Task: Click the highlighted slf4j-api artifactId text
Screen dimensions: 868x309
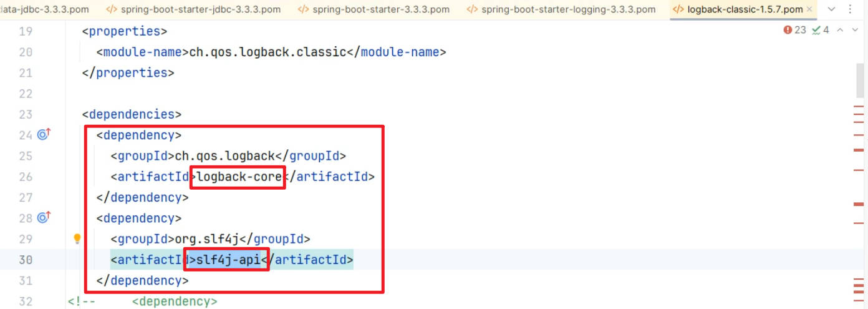Action: (x=228, y=259)
